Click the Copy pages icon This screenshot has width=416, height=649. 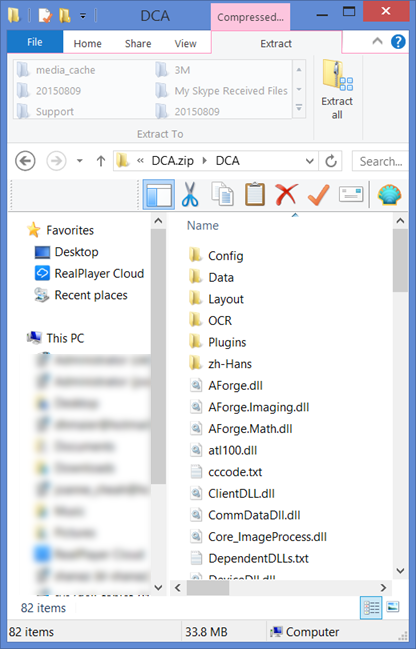[222, 195]
